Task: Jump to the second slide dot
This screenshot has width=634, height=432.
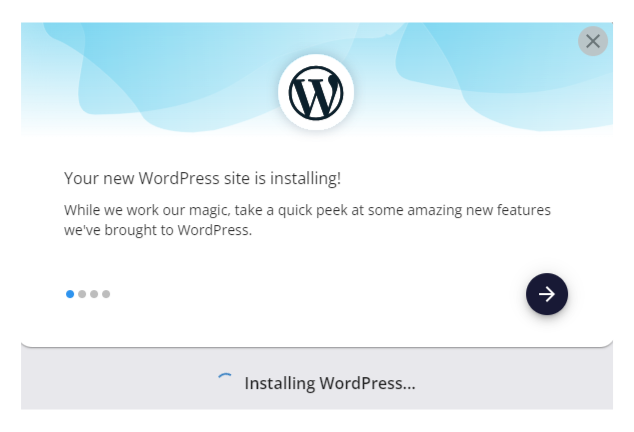Action: [x=82, y=294]
